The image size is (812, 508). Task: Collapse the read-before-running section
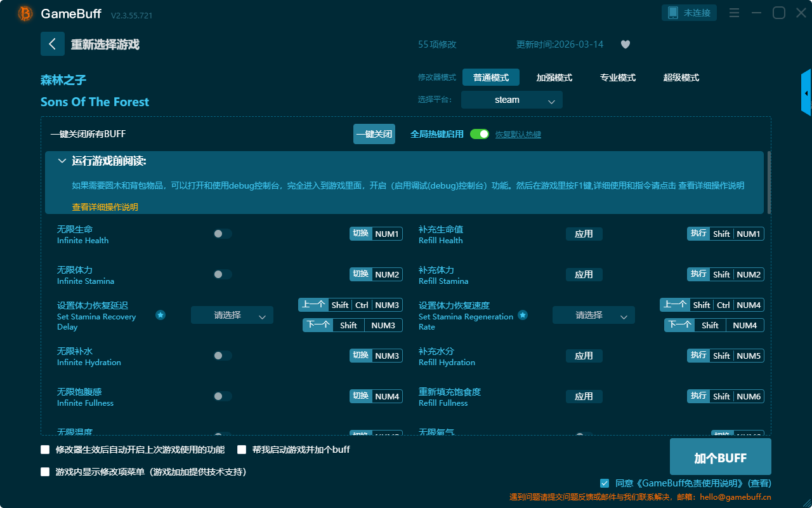tap(62, 161)
